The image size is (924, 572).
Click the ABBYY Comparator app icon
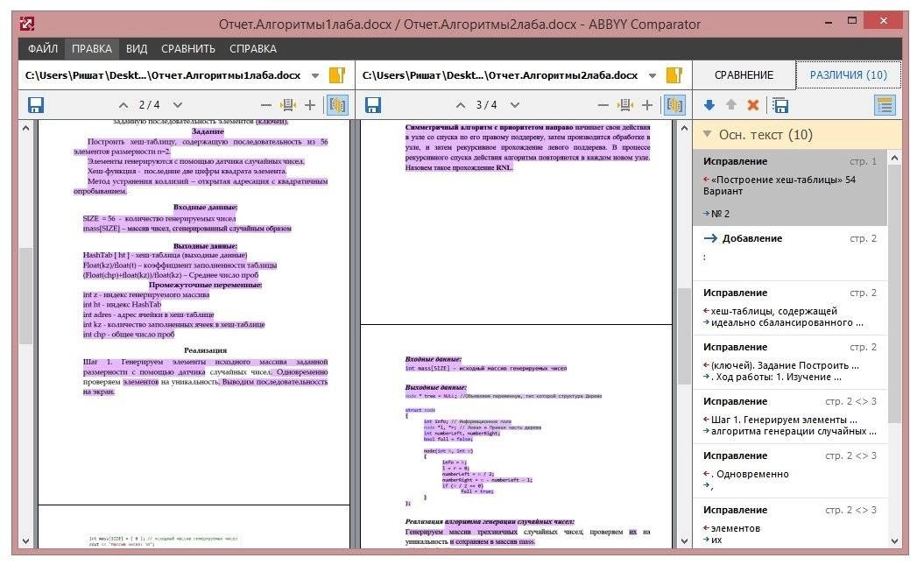click(27, 24)
